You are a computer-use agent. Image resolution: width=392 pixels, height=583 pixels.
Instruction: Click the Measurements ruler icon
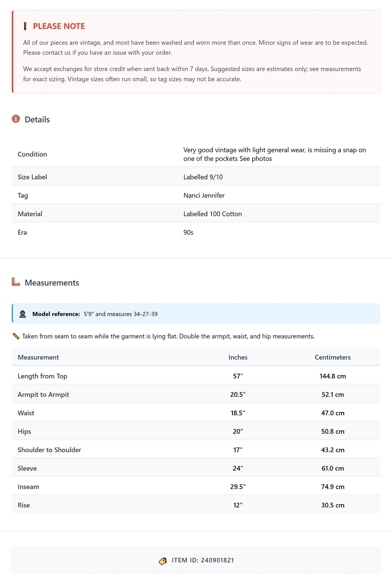(x=16, y=282)
